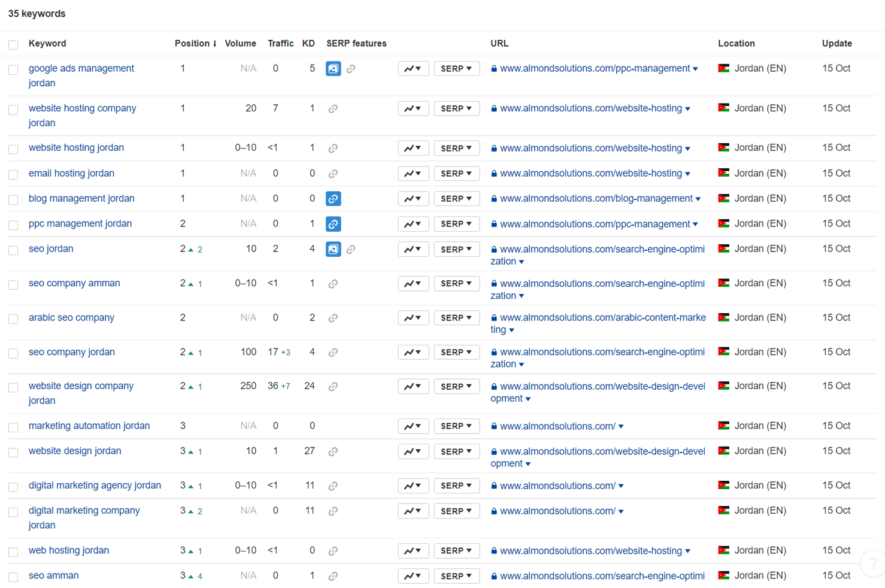Click the sitelinks icon for website hosting company jordan

333,109
